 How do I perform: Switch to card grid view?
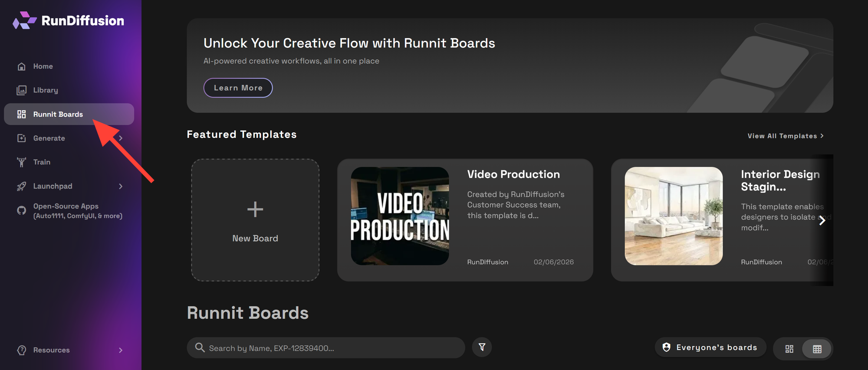pyautogui.click(x=789, y=349)
